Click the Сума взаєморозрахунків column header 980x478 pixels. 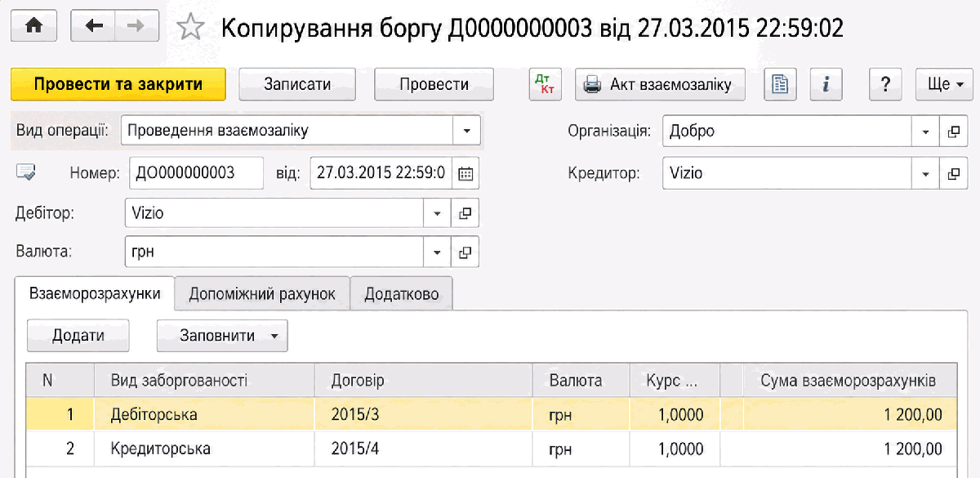click(848, 381)
